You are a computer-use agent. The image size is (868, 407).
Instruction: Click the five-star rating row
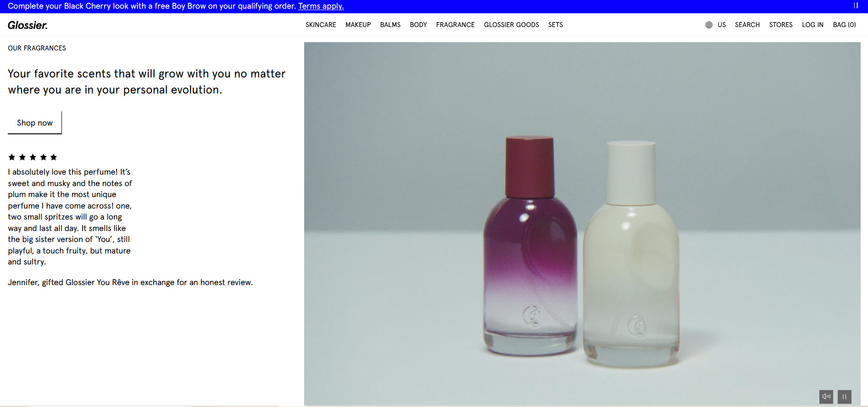pyautogui.click(x=33, y=157)
